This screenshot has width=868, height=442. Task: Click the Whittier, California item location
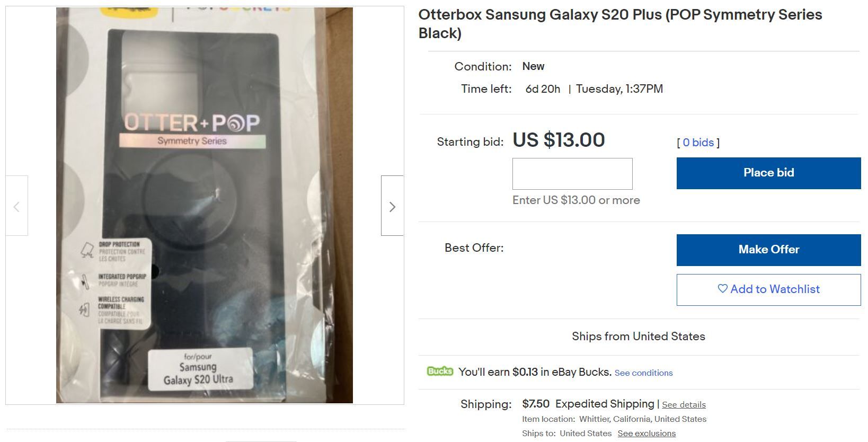(x=642, y=419)
